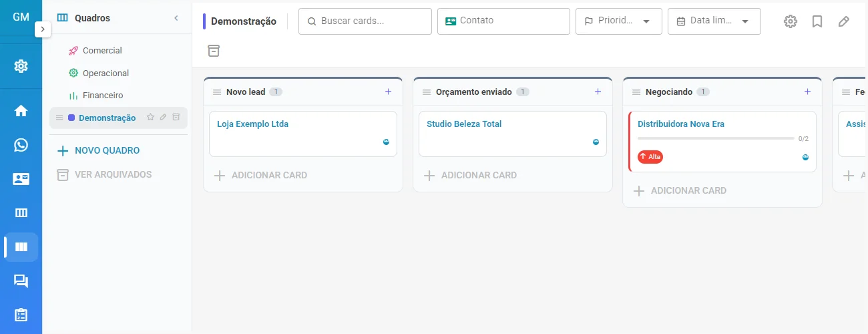Click the avatar icon on Loja Exemplo card

(x=386, y=142)
